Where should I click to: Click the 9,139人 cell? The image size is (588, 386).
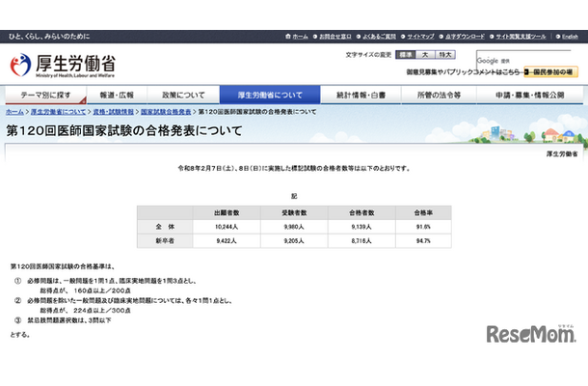(x=361, y=227)
